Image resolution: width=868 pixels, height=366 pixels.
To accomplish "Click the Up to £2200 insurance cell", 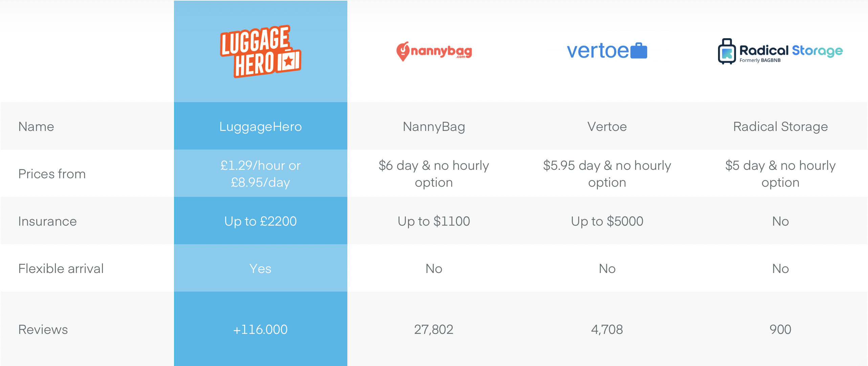I will tap(261, 221).
